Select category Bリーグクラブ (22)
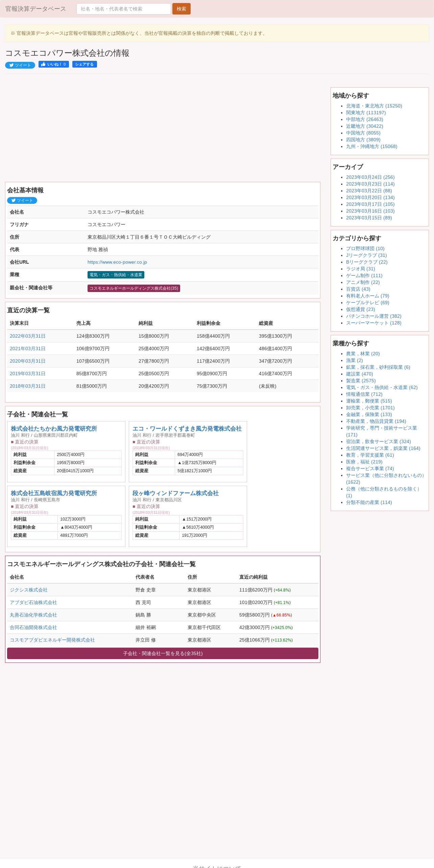The image size is (434, 868). [x=367, y=262]
